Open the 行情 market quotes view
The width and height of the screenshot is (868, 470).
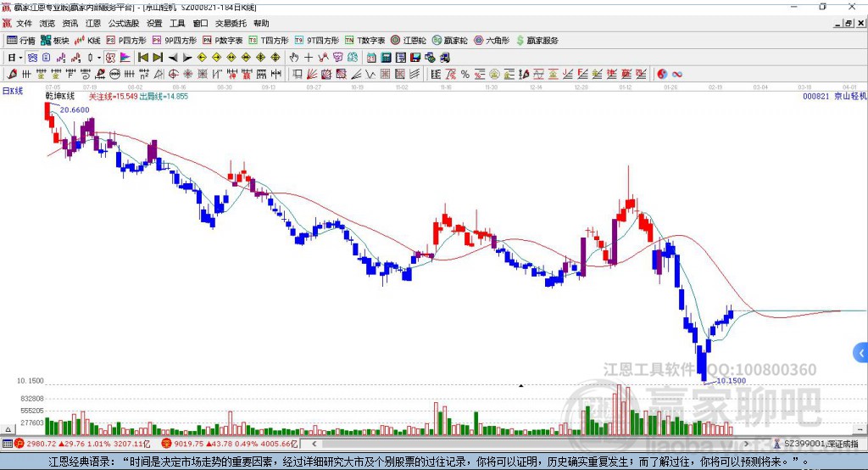coord(21,41)
